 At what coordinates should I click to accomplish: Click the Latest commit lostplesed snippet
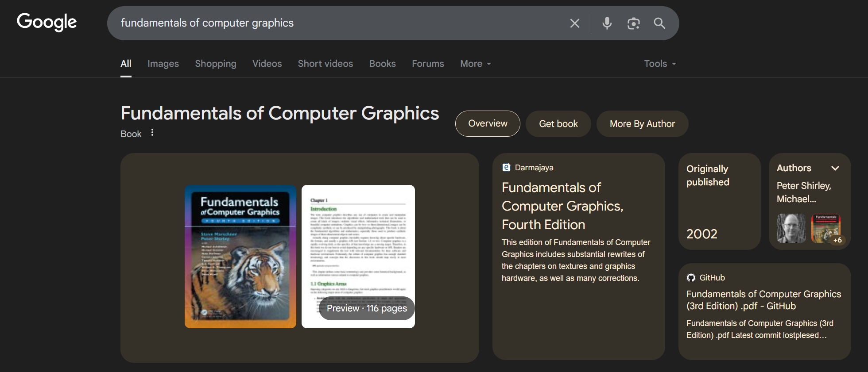759,329
